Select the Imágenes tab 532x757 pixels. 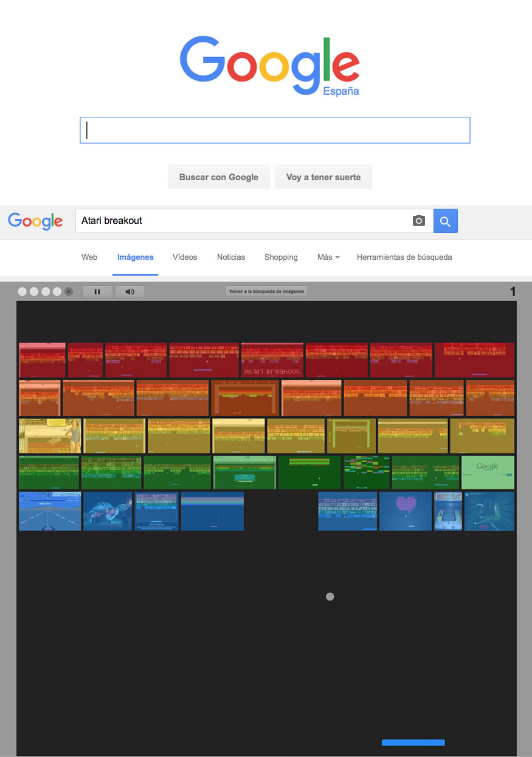pos(136,257)
